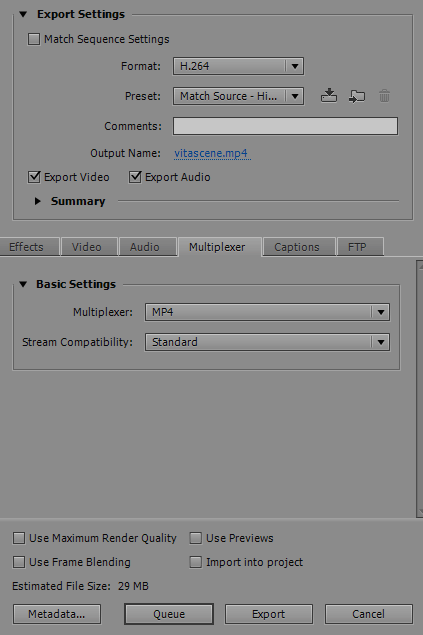Viewport: 423px width, 635px height.
Task: Click the Delete Preset trash icon
Action: pyautogui.click(x=384, y=96)
